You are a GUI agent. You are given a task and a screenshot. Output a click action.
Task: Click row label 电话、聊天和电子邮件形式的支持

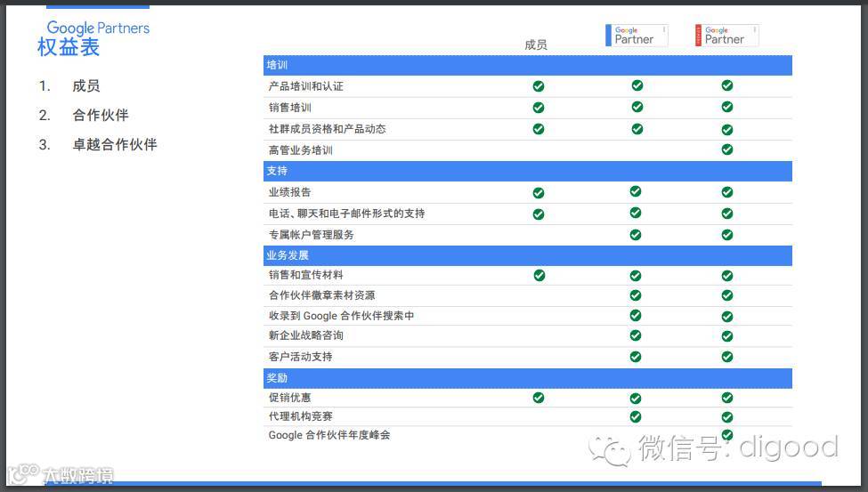pos(347,214)
